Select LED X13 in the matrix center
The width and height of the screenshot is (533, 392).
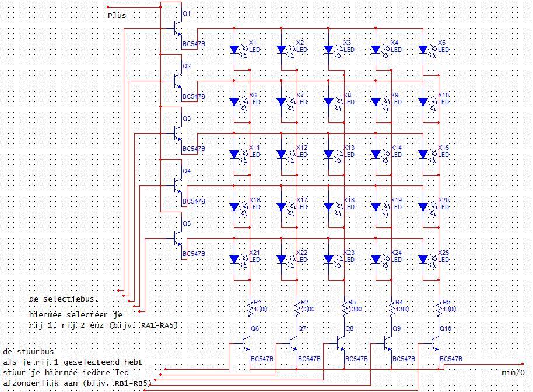click(x=329, y=155)
